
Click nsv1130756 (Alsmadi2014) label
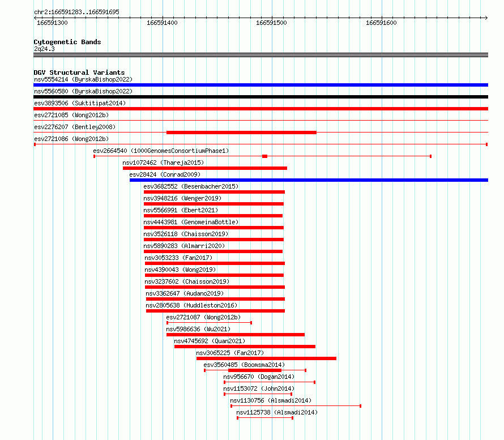271,400
